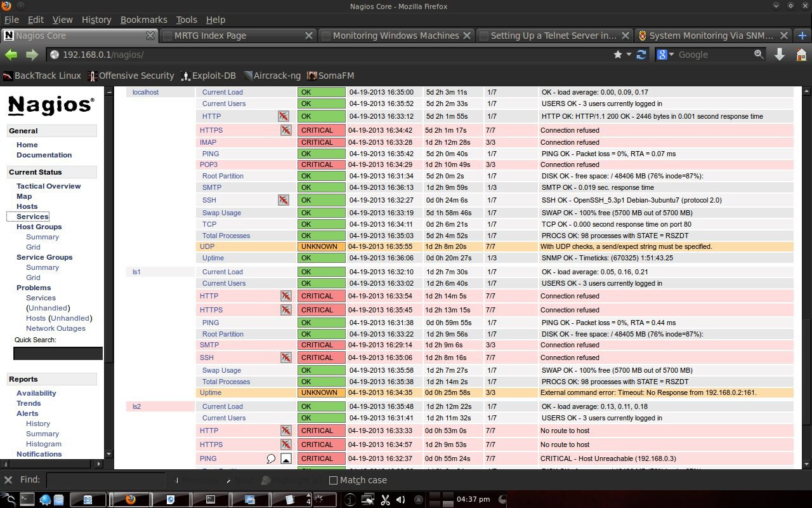This screenshot has height=508, width=812.
Task: Click the Quick Search input field
Action: pos(58,353)
